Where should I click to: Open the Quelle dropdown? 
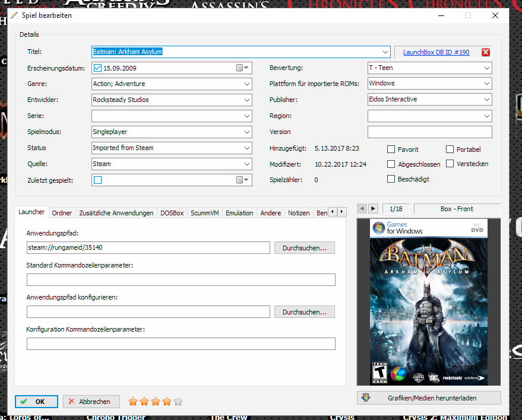(x=246, y=164)
